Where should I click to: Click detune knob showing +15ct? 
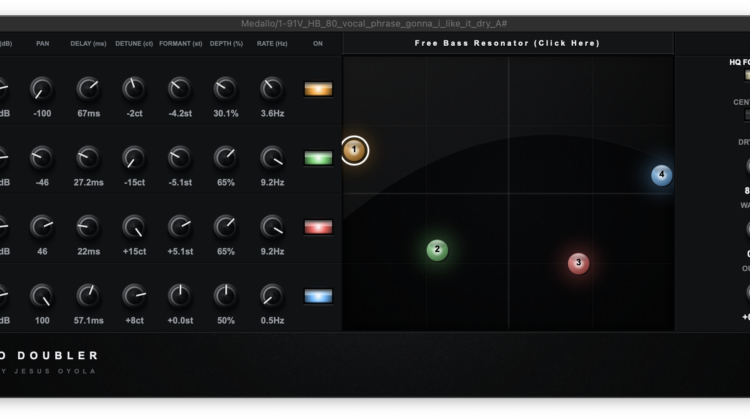pos(134,227)
